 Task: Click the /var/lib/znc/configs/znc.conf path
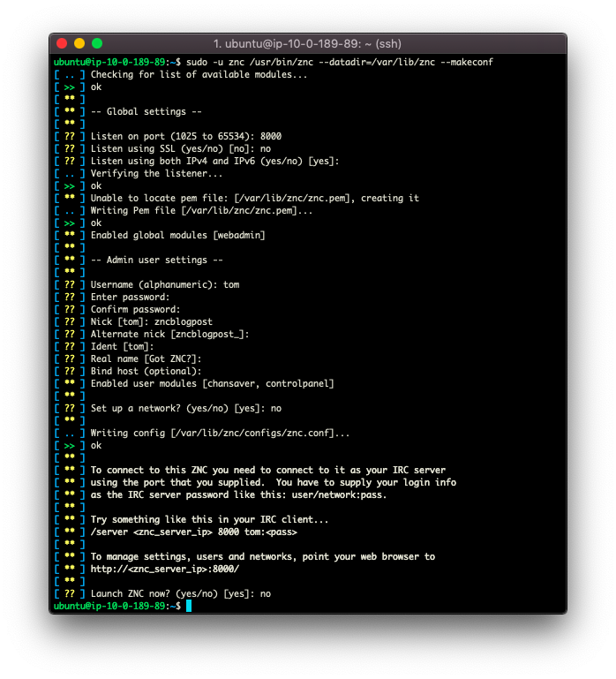254,433
